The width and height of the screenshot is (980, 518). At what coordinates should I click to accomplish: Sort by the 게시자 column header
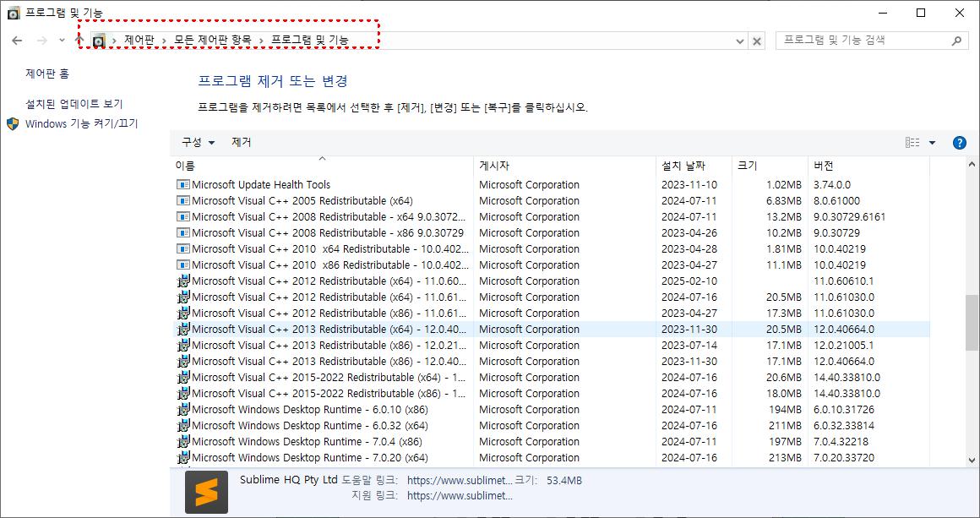pyautogui.click(x=565, y=166)
